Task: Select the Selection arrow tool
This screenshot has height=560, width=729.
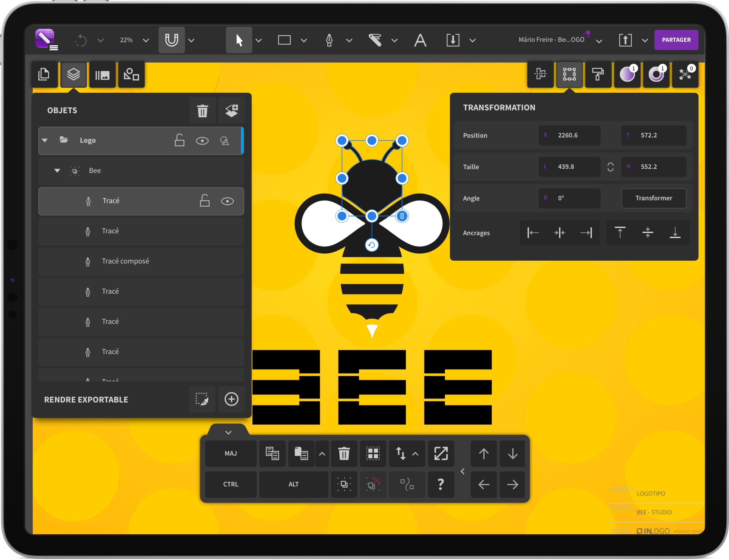Action: [x=239, y=40]
